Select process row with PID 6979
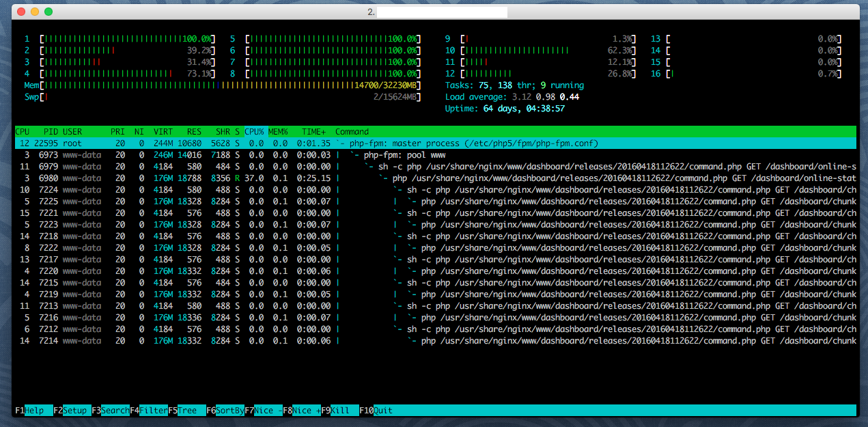Screen dimensions: 868x427 (436, 167)
